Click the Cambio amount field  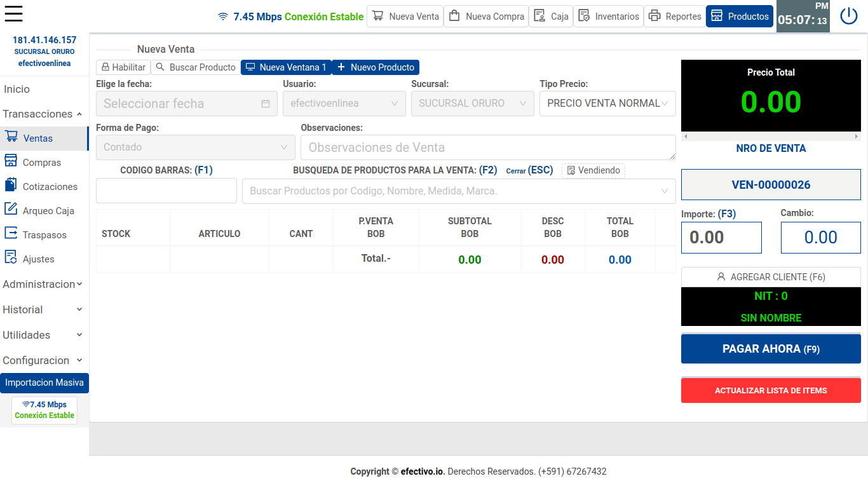click(x=820, y=238)
